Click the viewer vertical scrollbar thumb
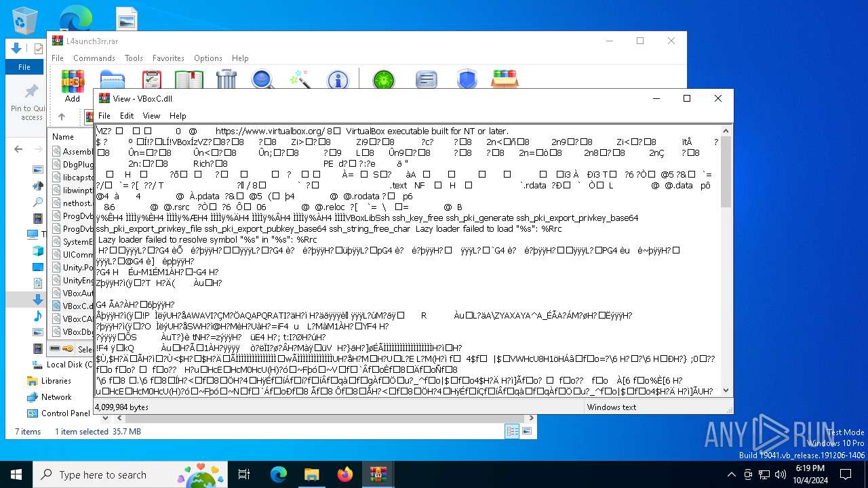This screenshot has width=868, height=488. click(x=726, y=171)
